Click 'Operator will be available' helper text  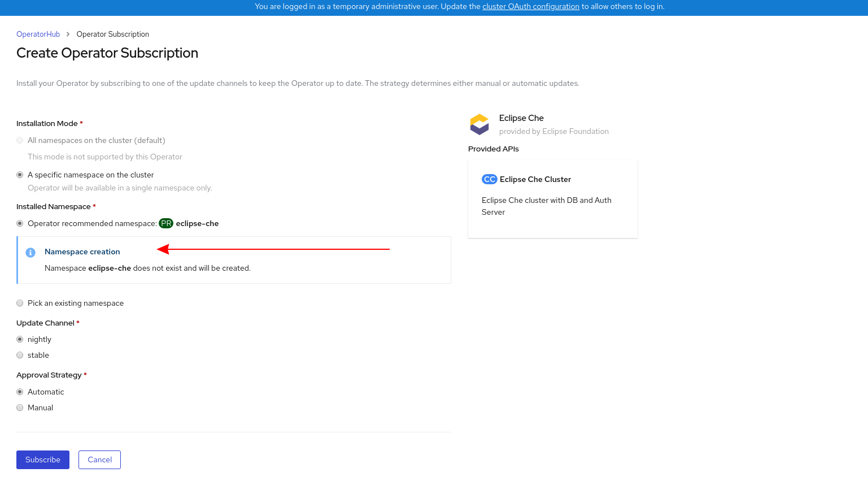point(120,188)
